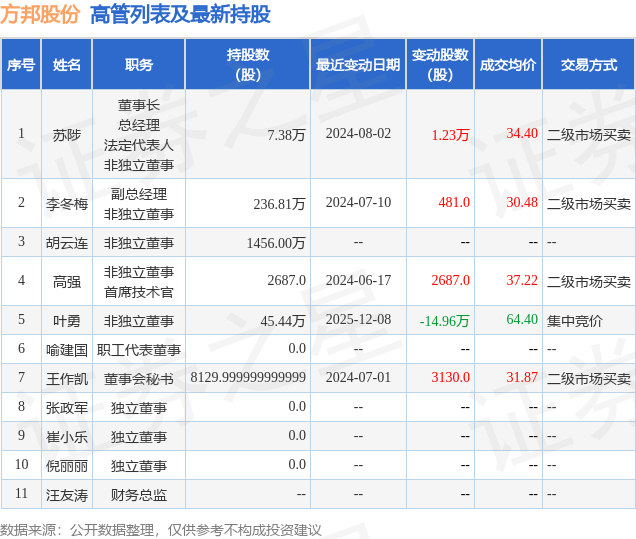The height and width of the screenshot is (539, 636).
Task: Select the 成交均价 column header
Action: [x=508, y=64]
